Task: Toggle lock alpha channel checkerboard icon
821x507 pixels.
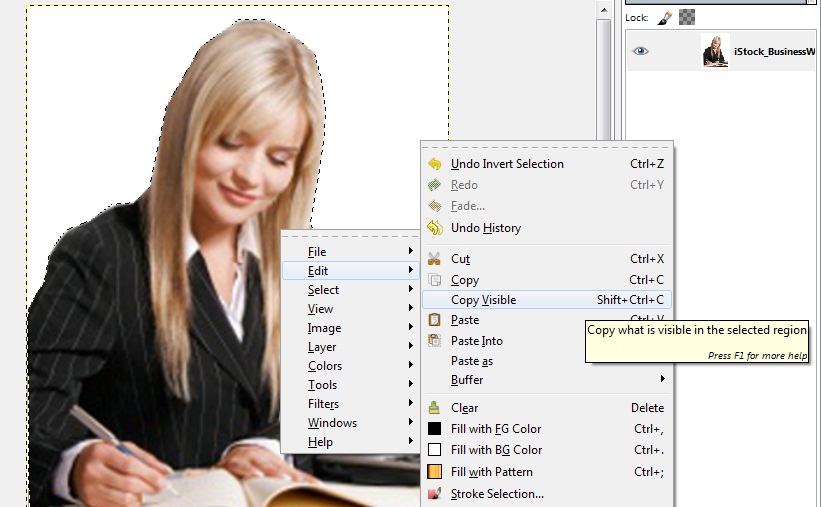Action: (x=687, y=17)
